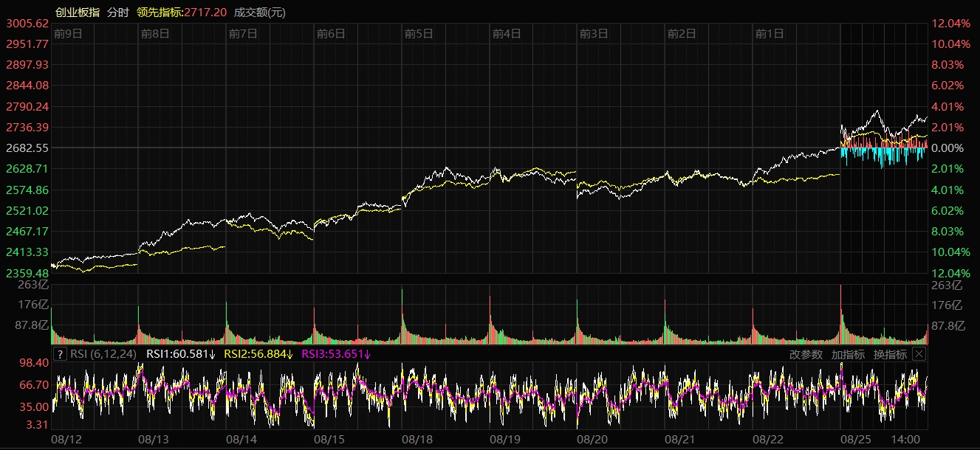Click the RSI3:53.651 value
Image resolution: width=980 pixels, height=450 pixels.
point(336,354)
